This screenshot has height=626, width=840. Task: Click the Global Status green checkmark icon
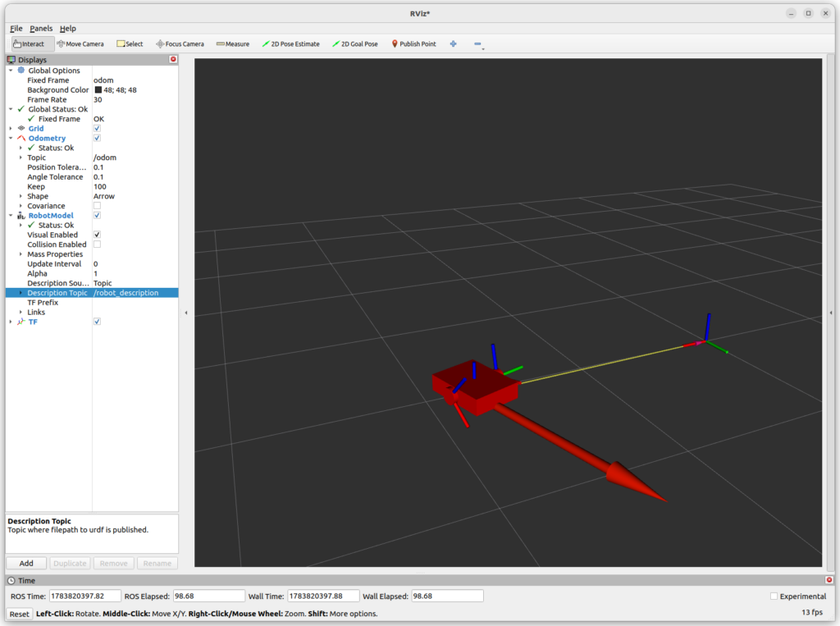coord(21,109)
